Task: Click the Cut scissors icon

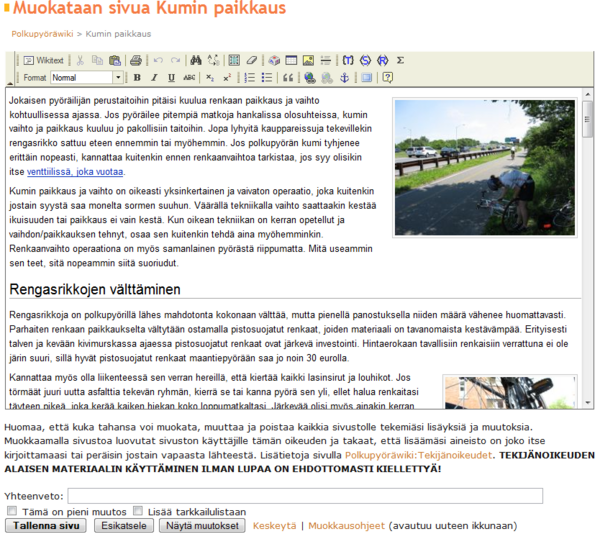Action: tap(80, 60)
